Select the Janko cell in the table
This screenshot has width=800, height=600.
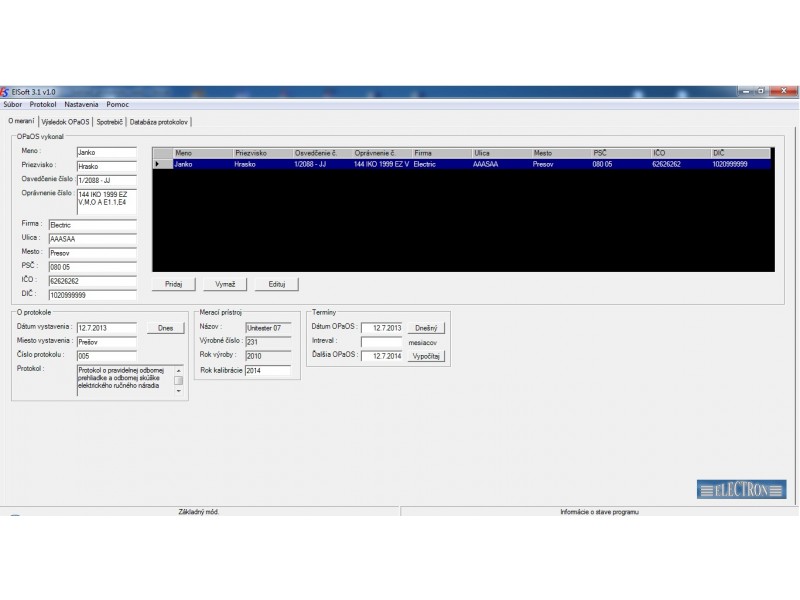[203, 164]
